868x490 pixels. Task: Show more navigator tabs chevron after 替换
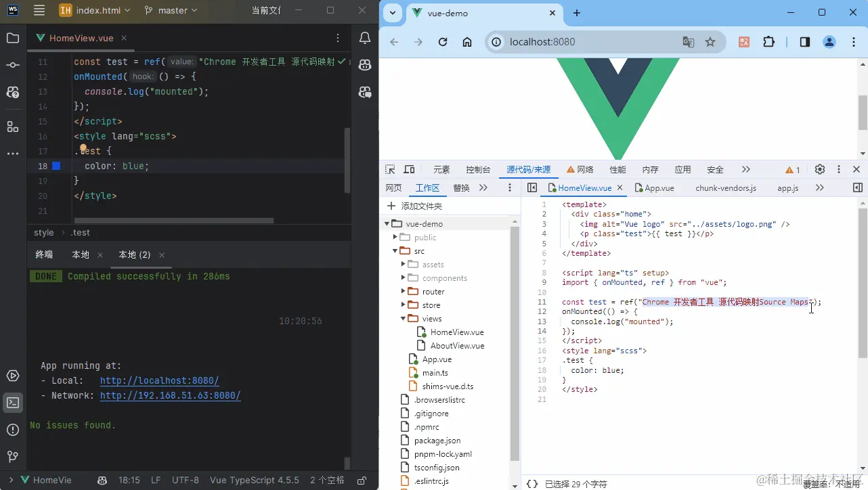[x=483, y=187]
